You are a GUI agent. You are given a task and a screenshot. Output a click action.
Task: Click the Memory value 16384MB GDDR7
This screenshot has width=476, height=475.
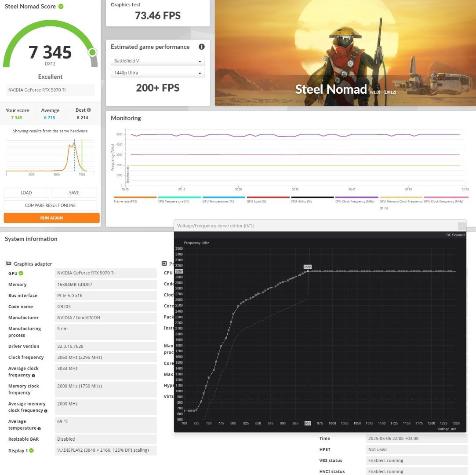(x=105, y=285)
